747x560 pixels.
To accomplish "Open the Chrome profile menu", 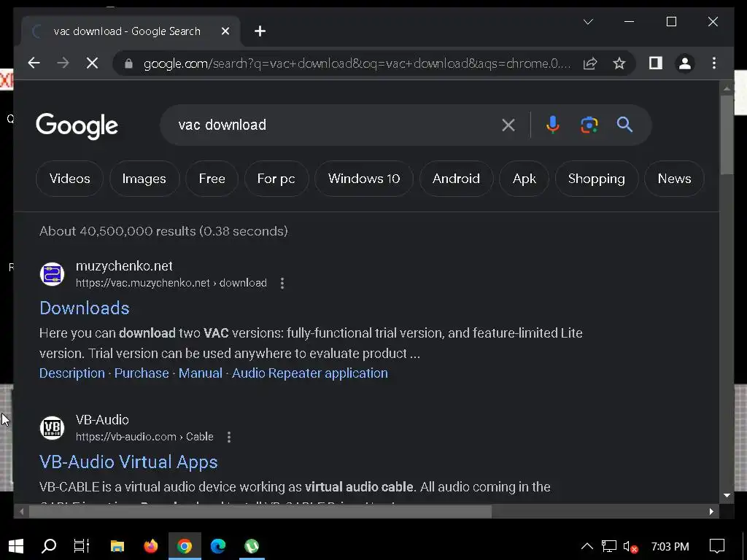I will 685,63.
